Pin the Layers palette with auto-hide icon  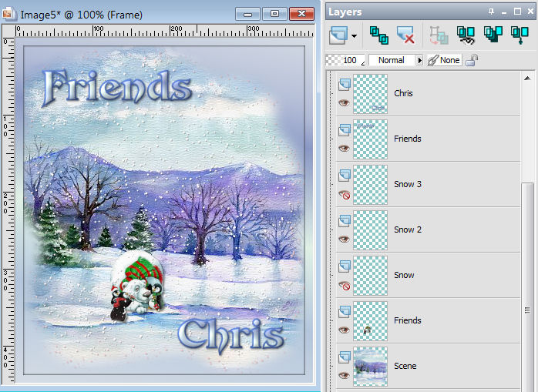click(x=492, y=12)
